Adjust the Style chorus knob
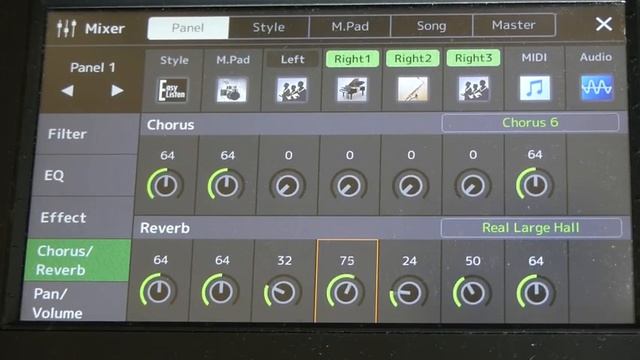The width and height of the screenshot is (640, 360). [x=165, y=185]
